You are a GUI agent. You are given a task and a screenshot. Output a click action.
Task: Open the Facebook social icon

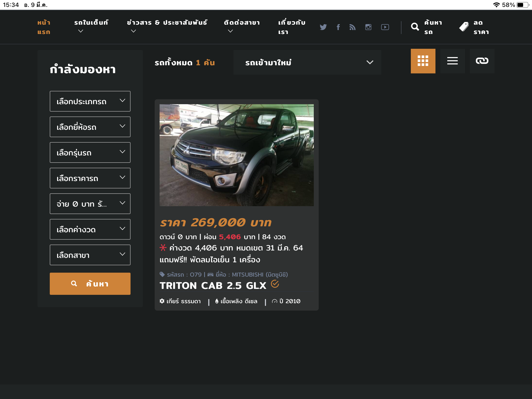[338, 27]
